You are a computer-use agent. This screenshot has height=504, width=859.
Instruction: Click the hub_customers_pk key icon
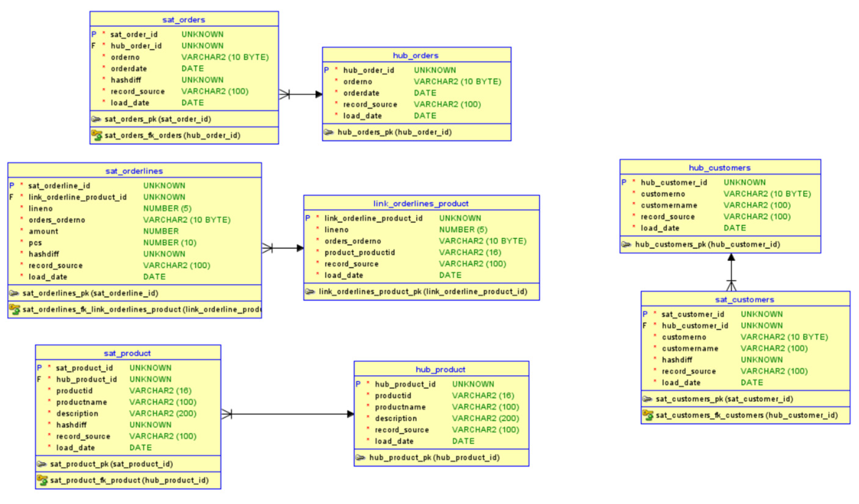coord(626,244)
